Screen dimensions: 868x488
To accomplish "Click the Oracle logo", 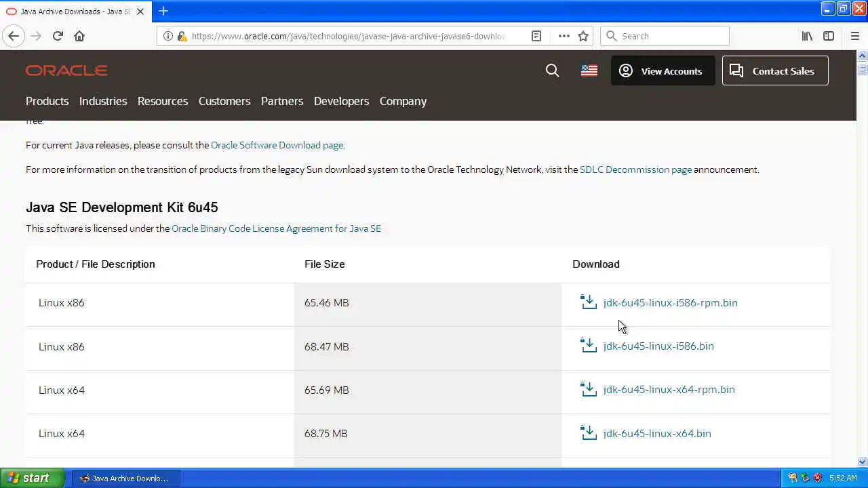I will [66, 70].
